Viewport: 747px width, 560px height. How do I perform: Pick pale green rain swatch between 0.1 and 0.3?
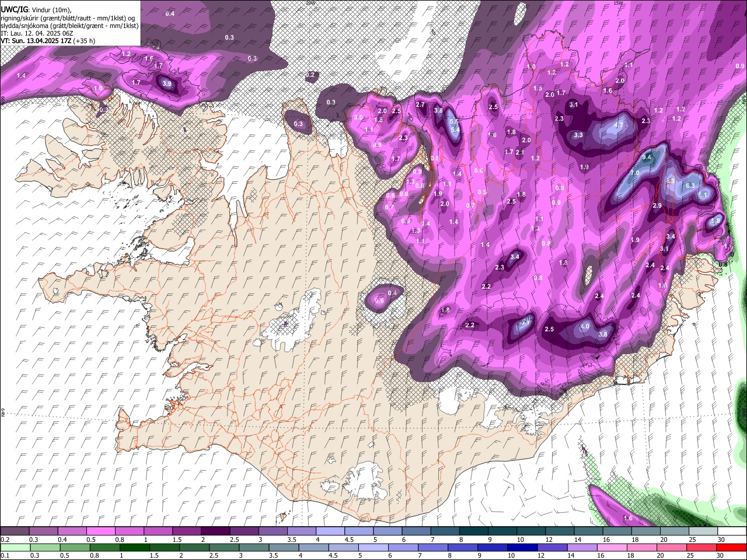tap(15, 547)
